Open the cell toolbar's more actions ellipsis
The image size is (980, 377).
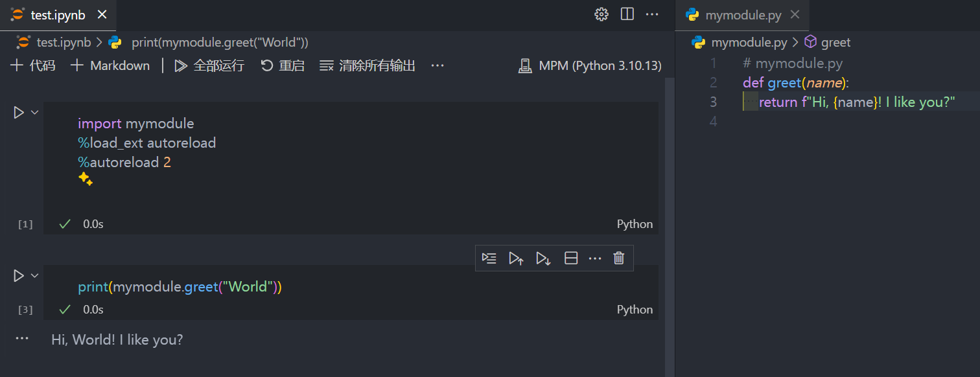[595, 258]
